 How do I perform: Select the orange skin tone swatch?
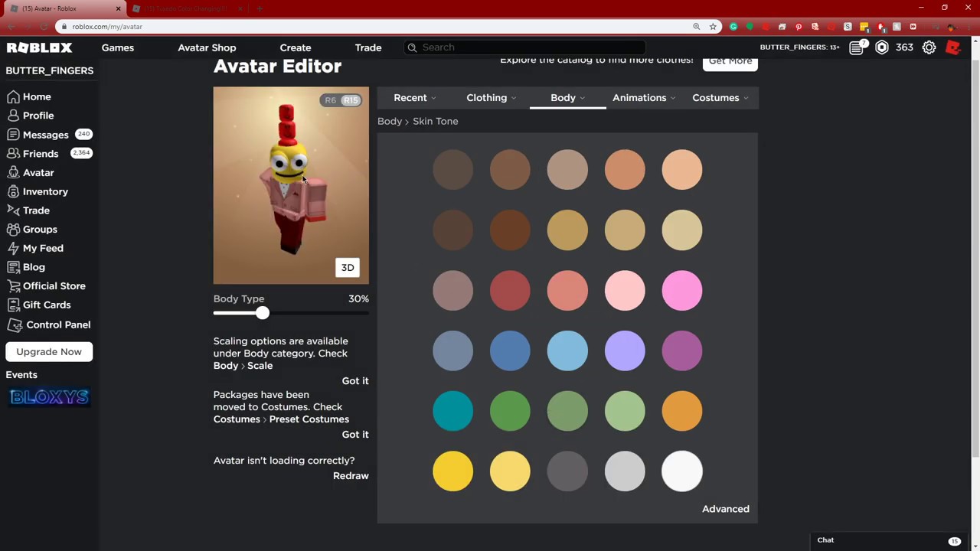point(682,411)
